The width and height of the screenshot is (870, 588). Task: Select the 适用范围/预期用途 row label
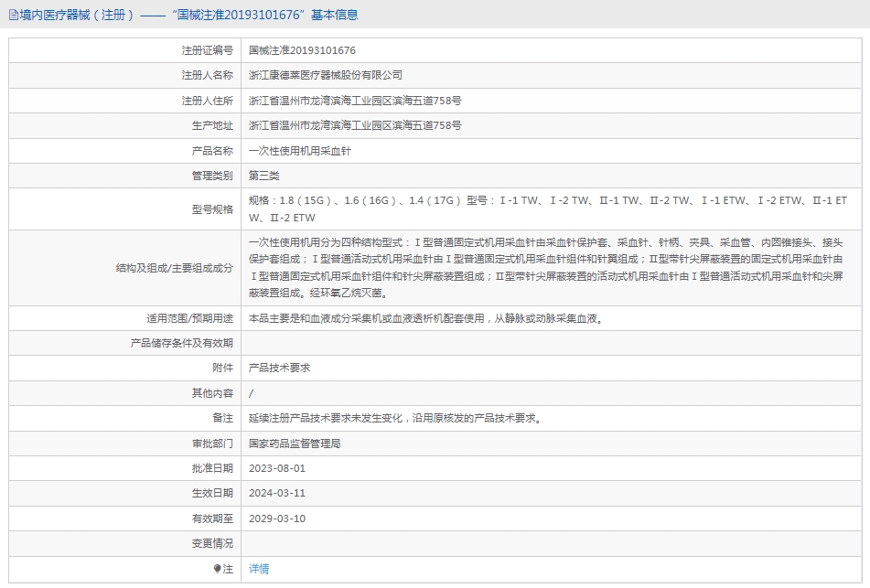coord(189,319)
